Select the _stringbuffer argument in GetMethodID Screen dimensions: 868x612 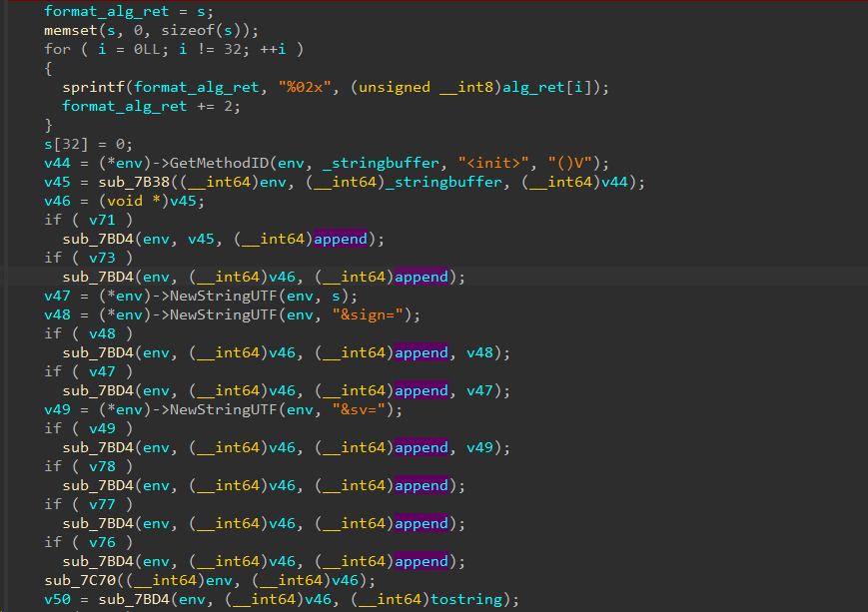381,164
